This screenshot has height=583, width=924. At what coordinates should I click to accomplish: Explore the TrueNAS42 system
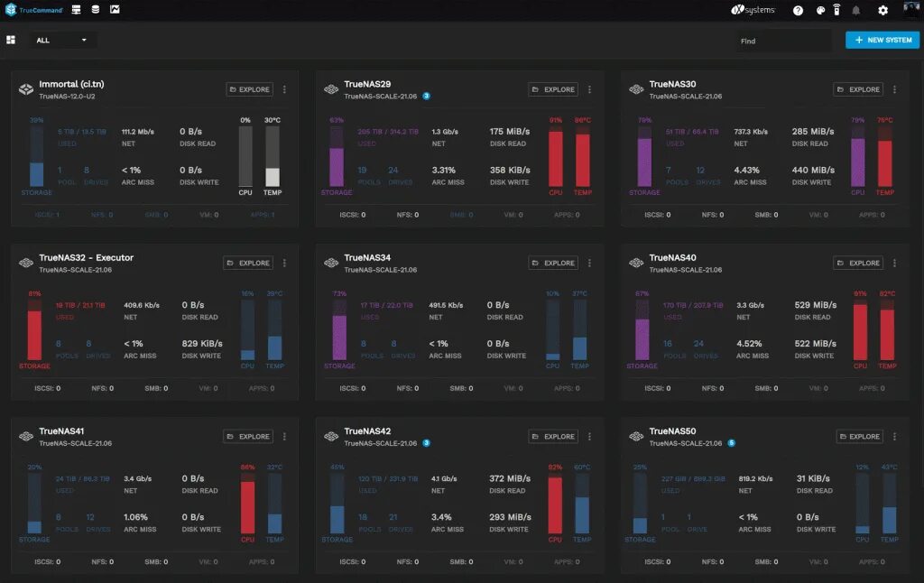coord(553,436)
